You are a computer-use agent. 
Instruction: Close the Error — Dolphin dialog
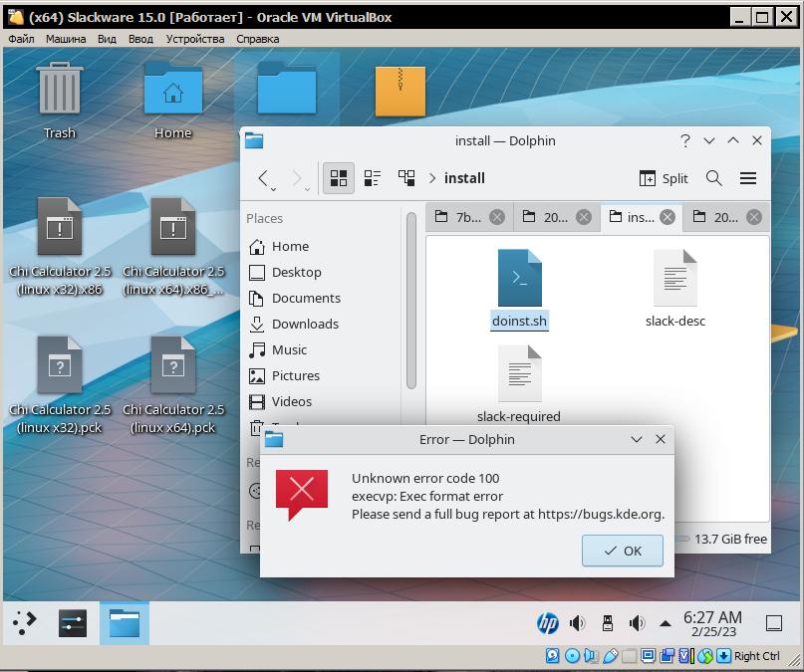click(x=661, y=439)
